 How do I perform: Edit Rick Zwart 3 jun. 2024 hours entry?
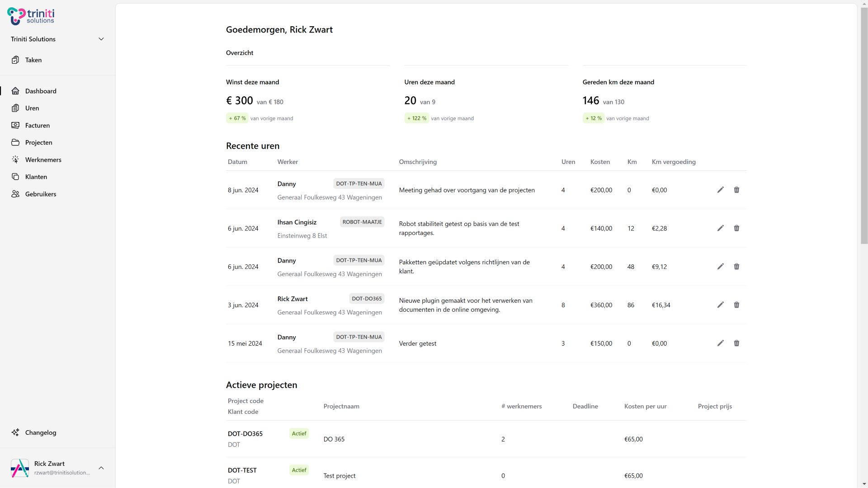pyautogui.click(x=720, y=305)
